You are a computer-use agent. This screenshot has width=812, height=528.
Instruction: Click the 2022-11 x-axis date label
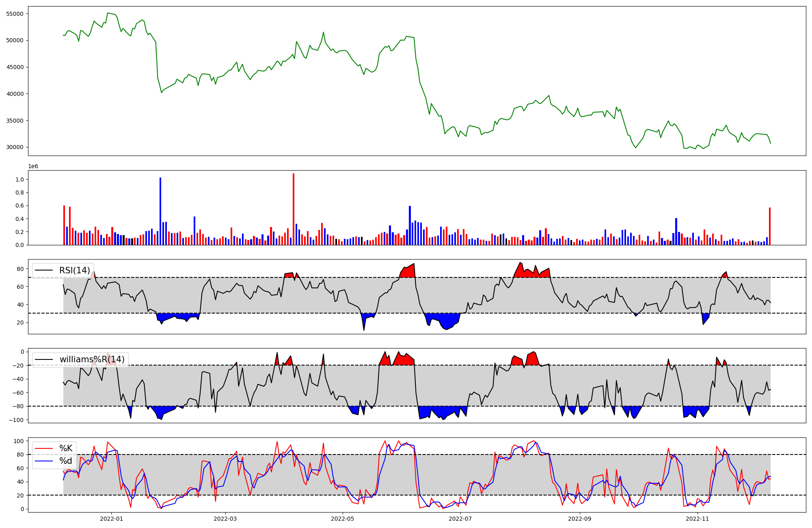698,519
